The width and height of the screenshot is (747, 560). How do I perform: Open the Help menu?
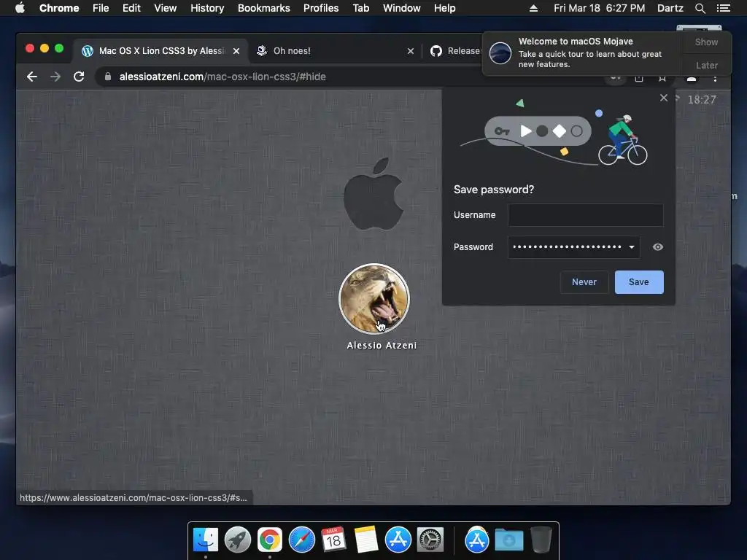click(444, 8)
